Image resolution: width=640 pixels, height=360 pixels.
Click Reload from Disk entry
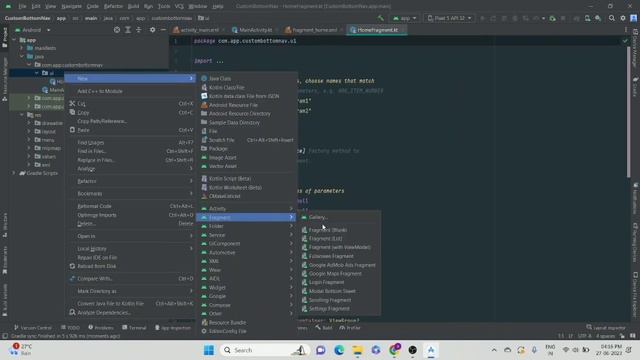tap(131, 266)
